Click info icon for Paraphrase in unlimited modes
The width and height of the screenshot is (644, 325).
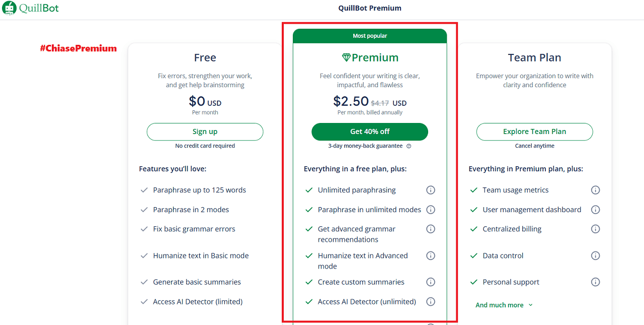(x=431, y=210)
